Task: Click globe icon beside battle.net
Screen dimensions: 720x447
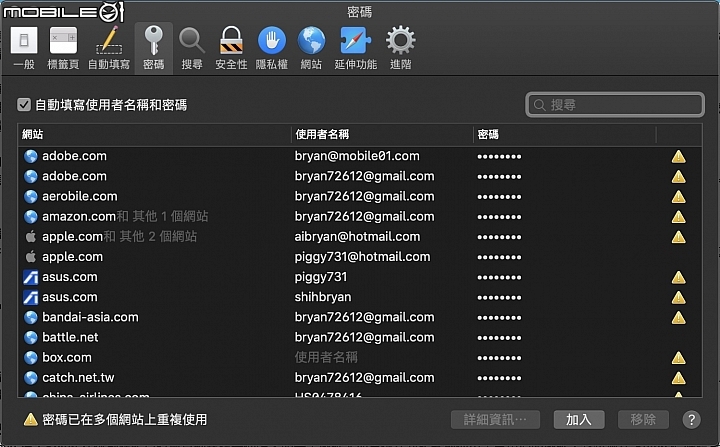Action: [30, 338]
